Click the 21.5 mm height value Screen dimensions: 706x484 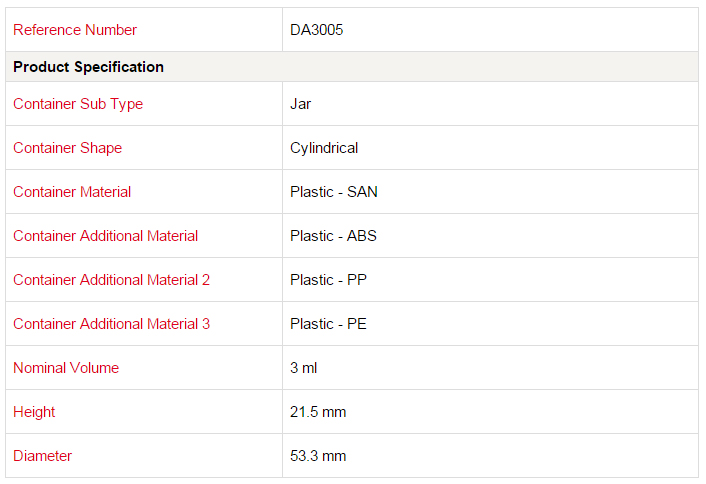coord(318,412)
